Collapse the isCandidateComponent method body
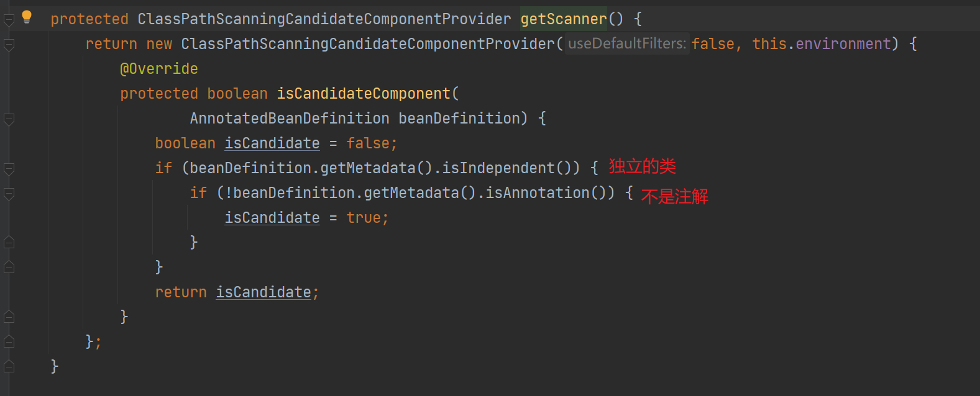Screen dimensions: 980x396 pos(9,119)
